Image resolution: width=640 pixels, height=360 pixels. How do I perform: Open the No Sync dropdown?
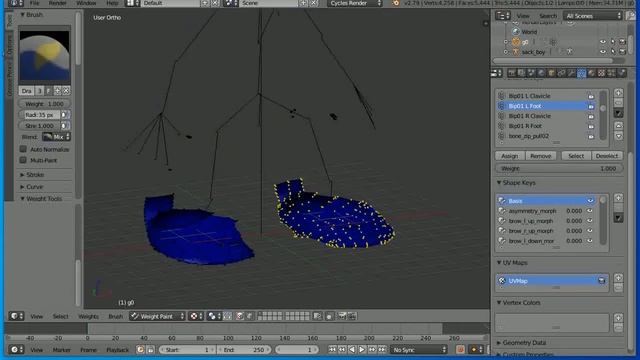click(x=419, y=350)
